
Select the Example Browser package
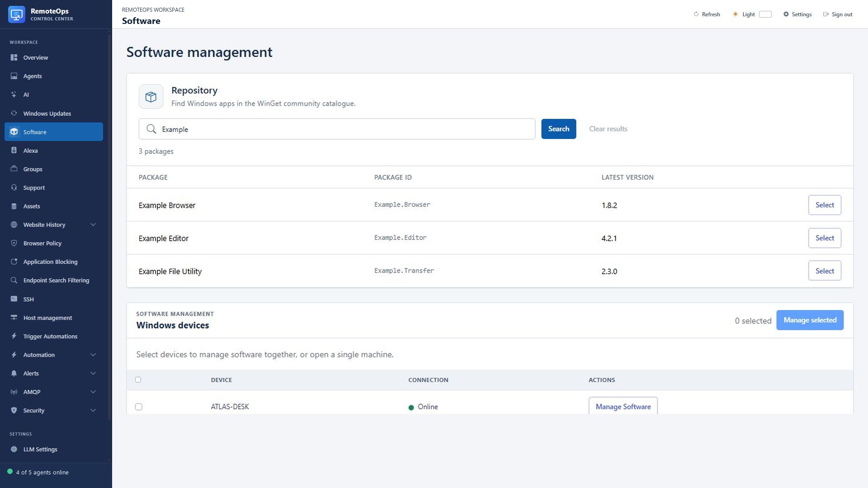coord(825,205)
